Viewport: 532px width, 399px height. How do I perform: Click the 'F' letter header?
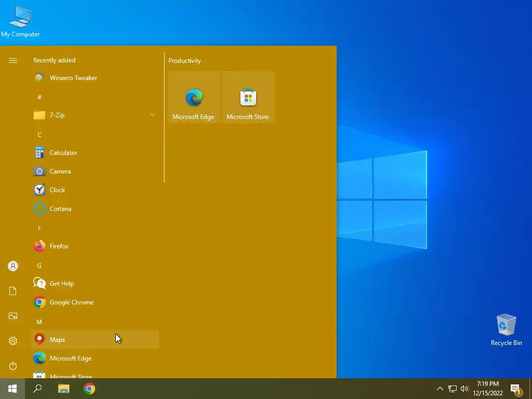coord(39,229)
